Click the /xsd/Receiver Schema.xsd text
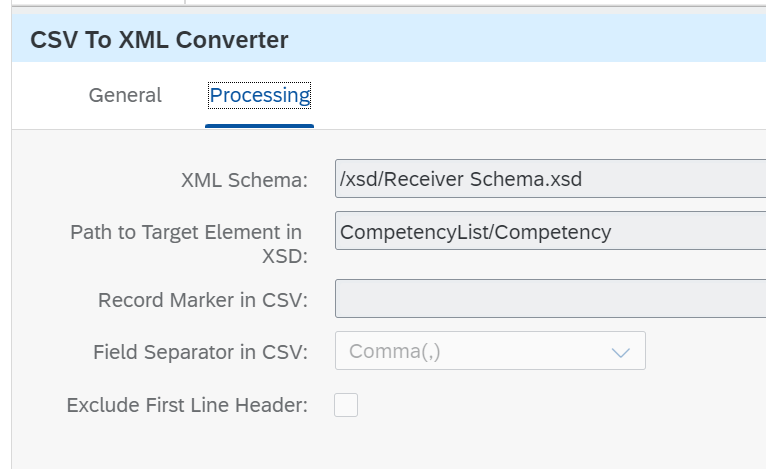The image size is (766, 469). (x=461, y=180)
